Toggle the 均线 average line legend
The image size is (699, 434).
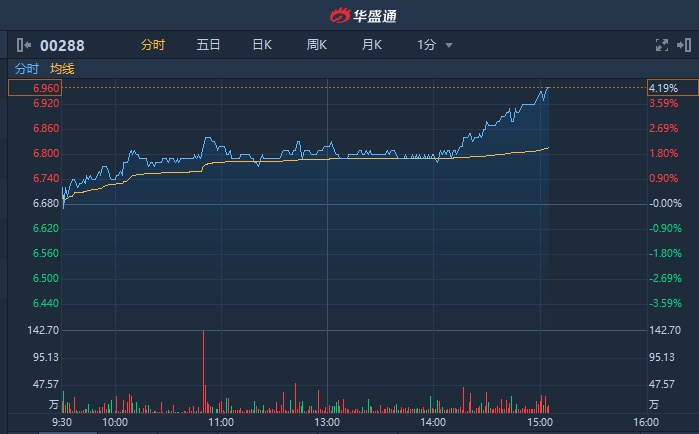click(x=62, y=69)
